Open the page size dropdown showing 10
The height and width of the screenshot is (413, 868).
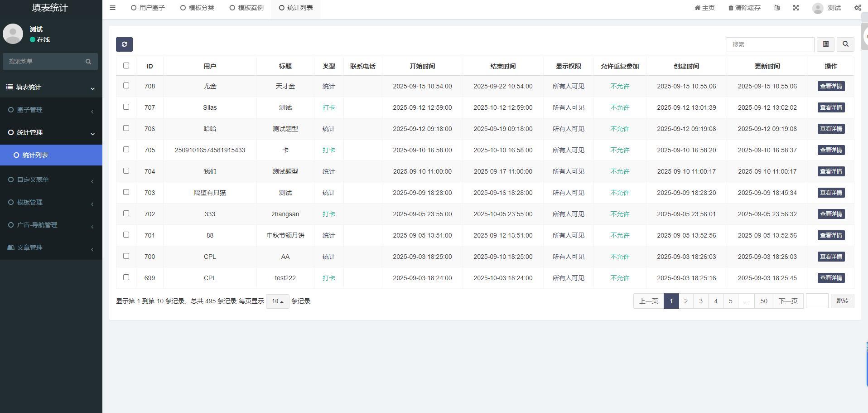point(277,301)
